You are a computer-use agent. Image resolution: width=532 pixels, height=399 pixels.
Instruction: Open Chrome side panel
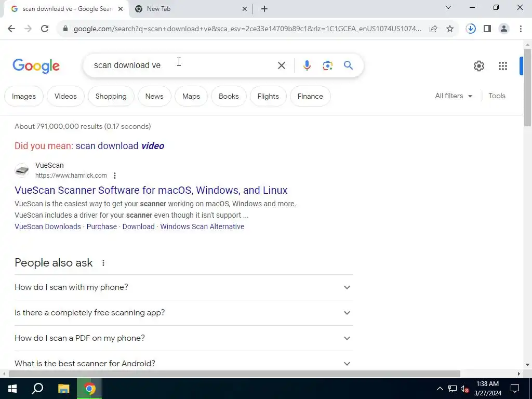pos(487,29)
